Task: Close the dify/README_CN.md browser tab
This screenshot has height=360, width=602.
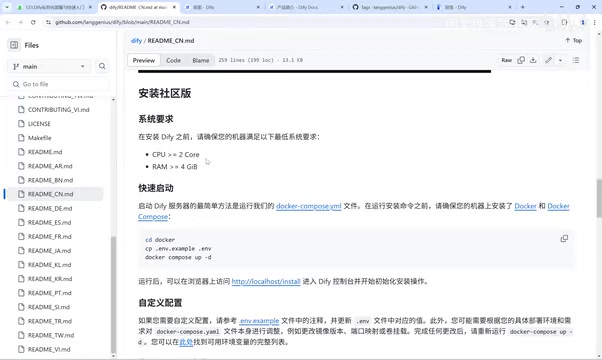Action: 174,7
